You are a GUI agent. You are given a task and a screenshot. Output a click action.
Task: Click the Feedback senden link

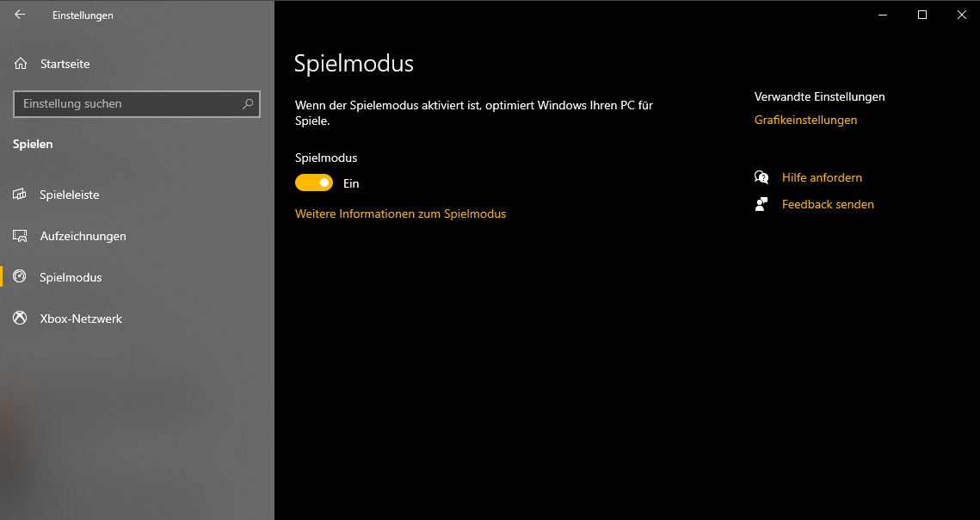tap(828, 204)
